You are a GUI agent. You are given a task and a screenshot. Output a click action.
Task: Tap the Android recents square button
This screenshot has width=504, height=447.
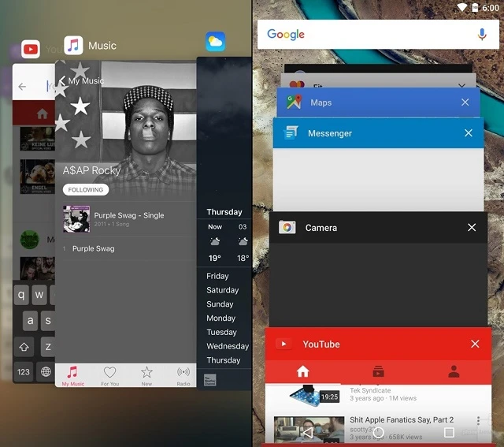pyautogui.click(x=449, y=432)
